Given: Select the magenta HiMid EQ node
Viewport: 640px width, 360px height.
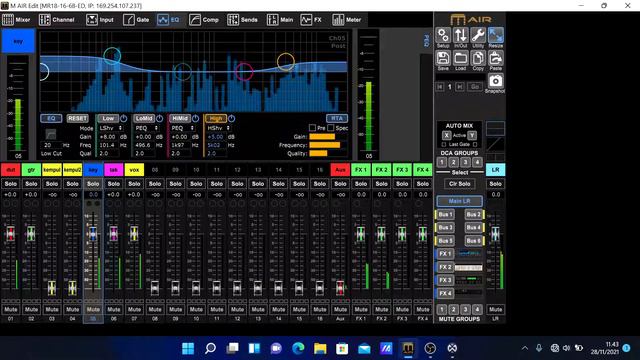Looking at the screenshot, I should [244, 71].
